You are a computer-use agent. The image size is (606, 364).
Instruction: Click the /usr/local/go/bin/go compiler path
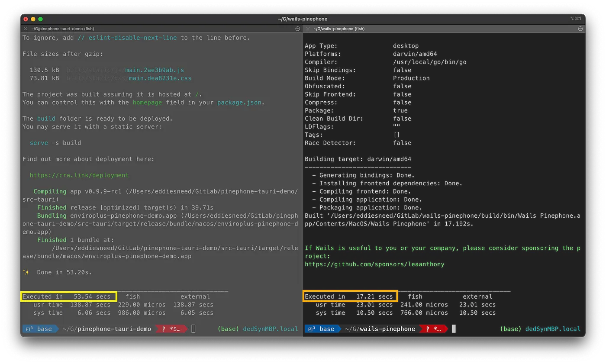[430, 62]
